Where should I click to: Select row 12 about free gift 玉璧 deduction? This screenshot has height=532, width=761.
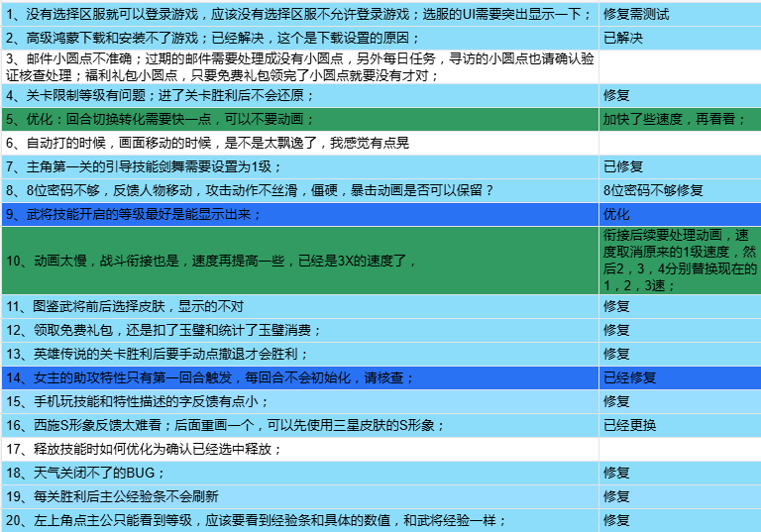(x=300, y=331)
